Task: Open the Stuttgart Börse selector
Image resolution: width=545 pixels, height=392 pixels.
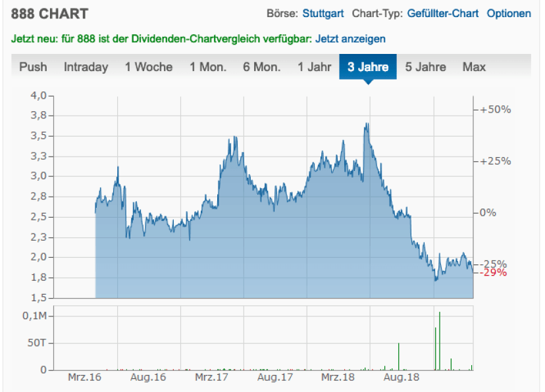Action: [323, 13]
